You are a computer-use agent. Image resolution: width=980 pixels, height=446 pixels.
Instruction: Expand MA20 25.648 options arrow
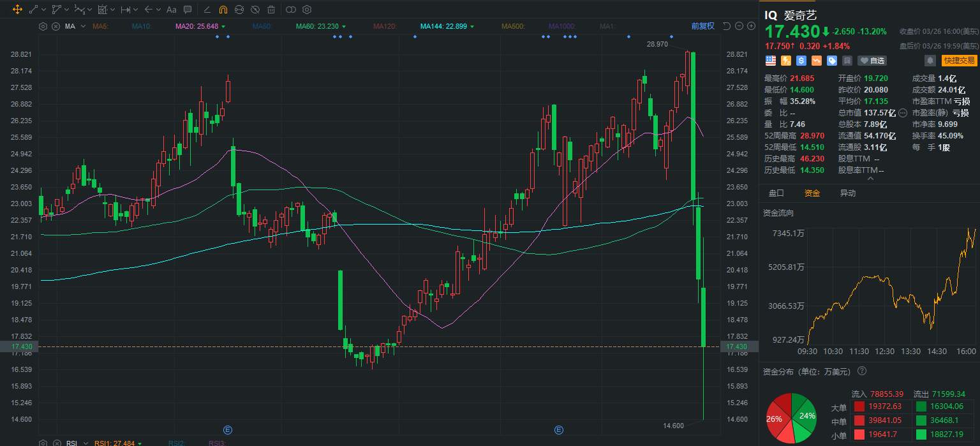pos(223,26)
